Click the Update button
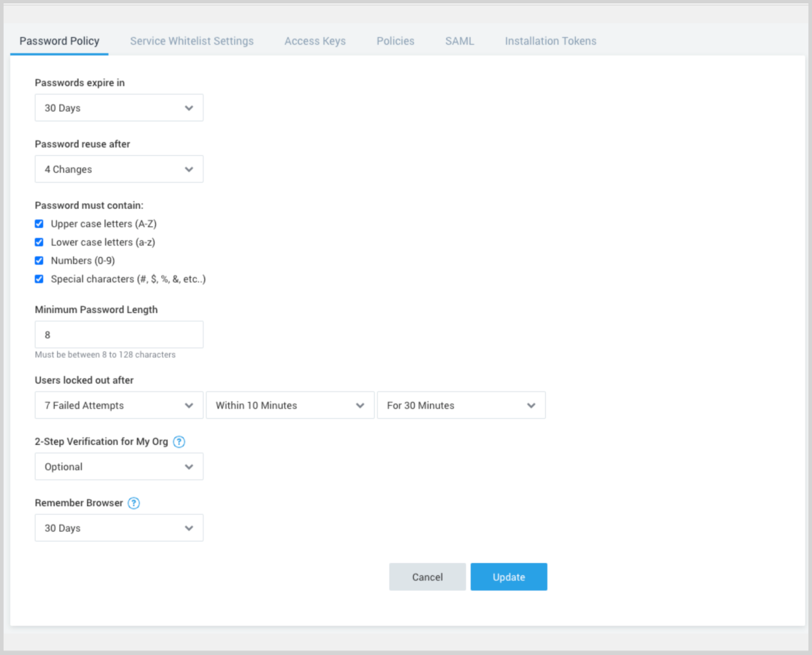The width and height of the screenshot is (812, 655). [509, 577]
